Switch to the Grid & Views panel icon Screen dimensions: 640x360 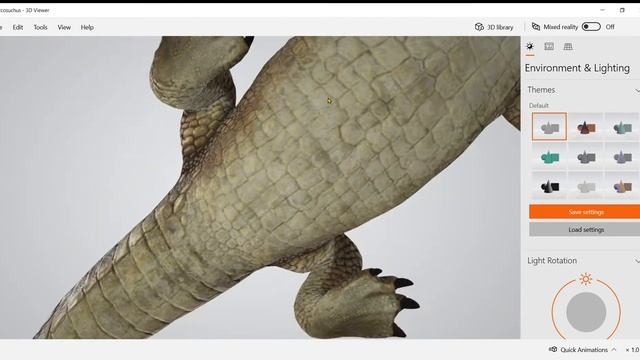[x=568, y=46]
